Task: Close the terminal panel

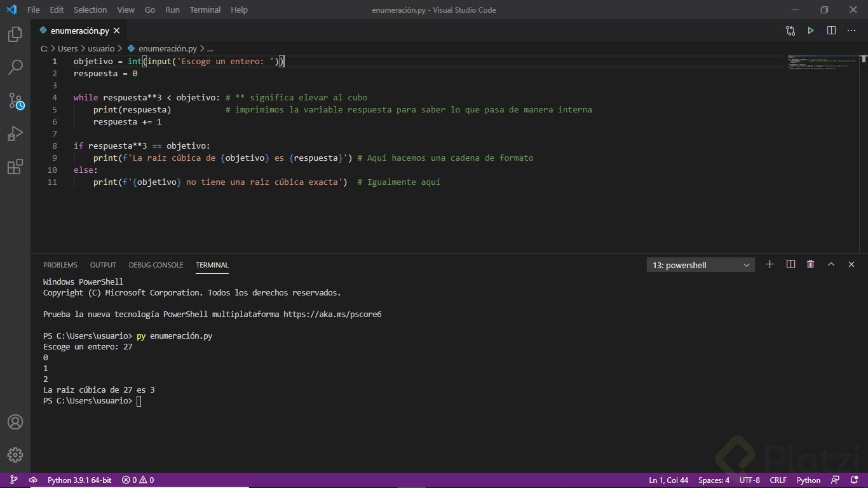Action: tap(851, 264)
